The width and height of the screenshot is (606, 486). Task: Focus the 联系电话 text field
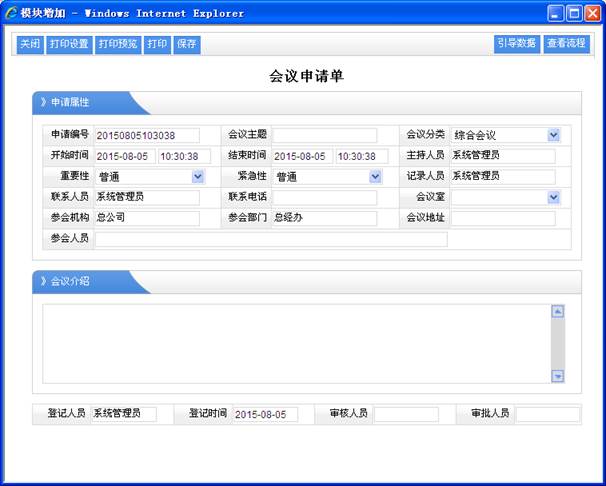tap(325, 198)
